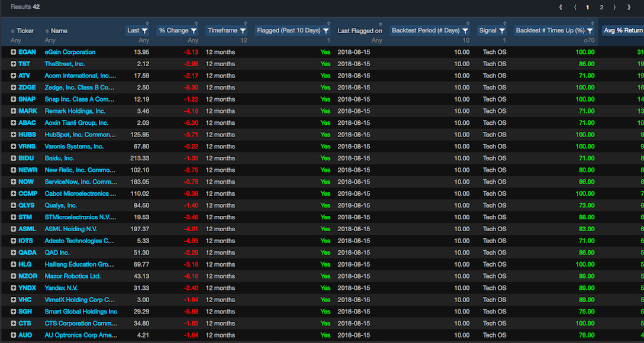644x343 pixels.
Task: Open the TheStreet, Inc. name link
Action: click(65, 64)
